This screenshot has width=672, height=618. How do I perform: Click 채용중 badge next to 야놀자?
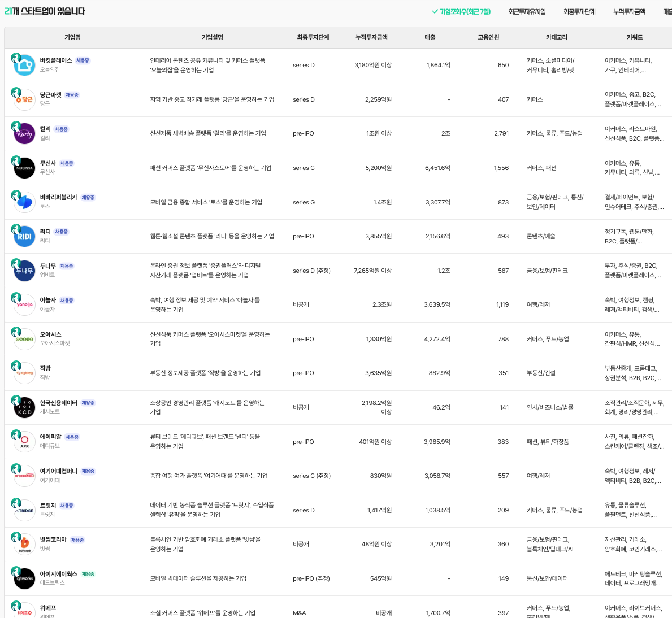pos(67,300)
